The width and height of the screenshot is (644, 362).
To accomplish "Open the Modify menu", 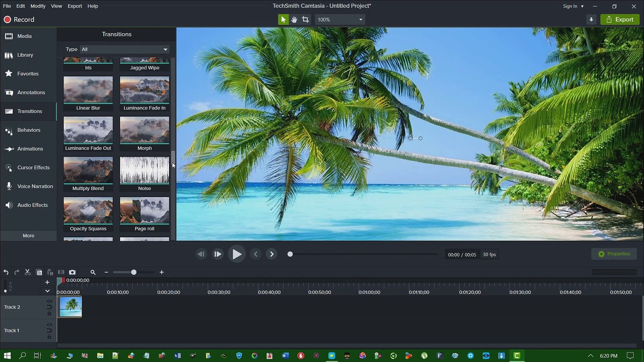I will pos(38,6).
